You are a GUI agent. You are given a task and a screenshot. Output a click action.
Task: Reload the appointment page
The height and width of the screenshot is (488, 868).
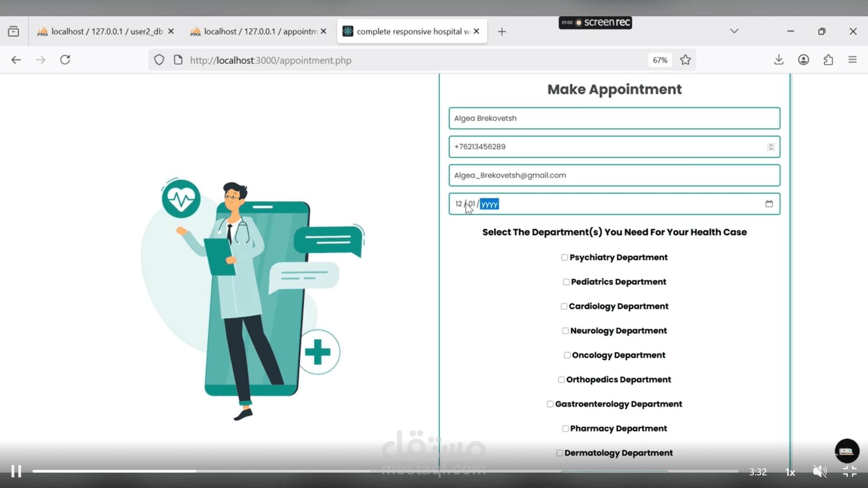tap(65, 60)
